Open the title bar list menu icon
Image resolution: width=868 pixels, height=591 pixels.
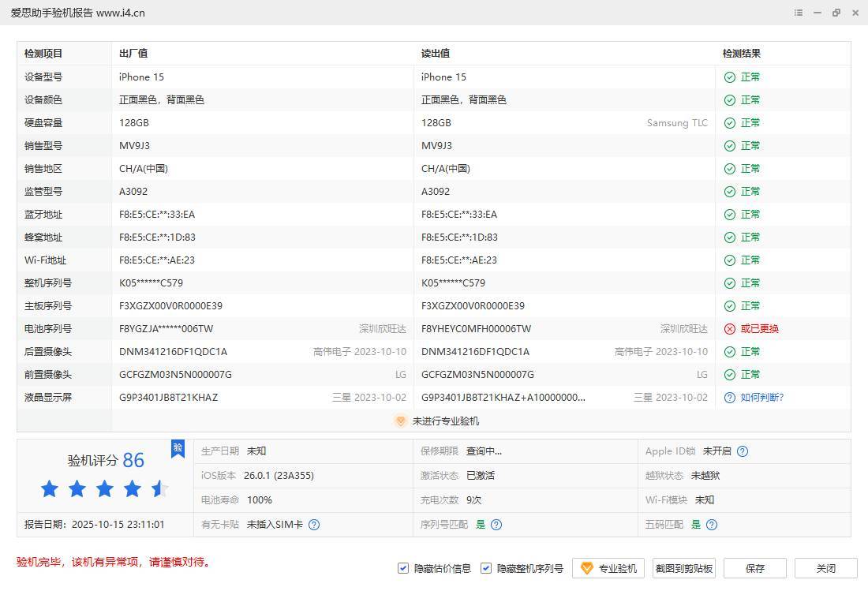[x=799, y=13]
